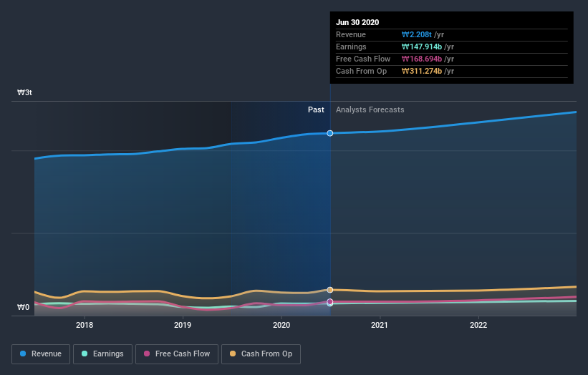This screenshot has height=375, width=588.
Task: Toggle the Free Cash Flow legend button
Action: tap(177, 354)
